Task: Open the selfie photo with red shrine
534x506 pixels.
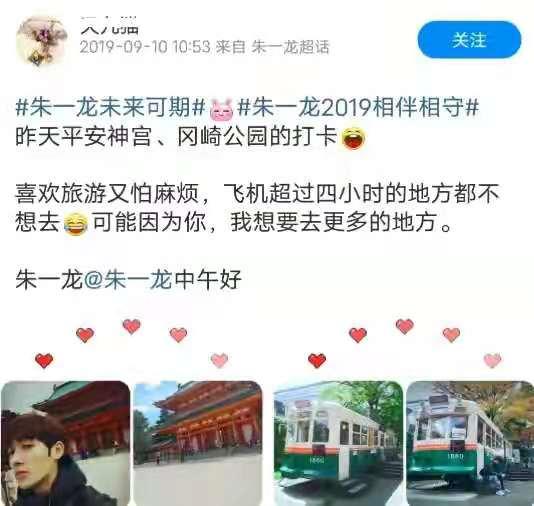Action: pos(65,443)
